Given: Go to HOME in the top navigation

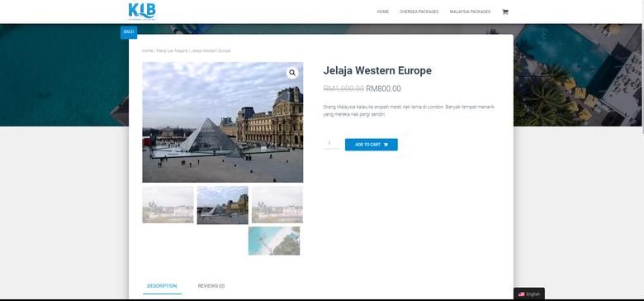Looking at the screenshot, I should [383, 12].
